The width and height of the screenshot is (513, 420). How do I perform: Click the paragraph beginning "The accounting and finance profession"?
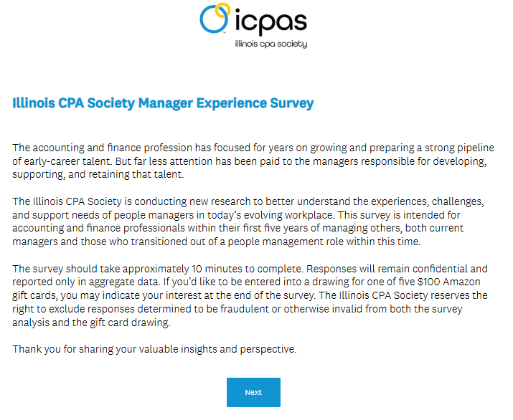point(253,161)
